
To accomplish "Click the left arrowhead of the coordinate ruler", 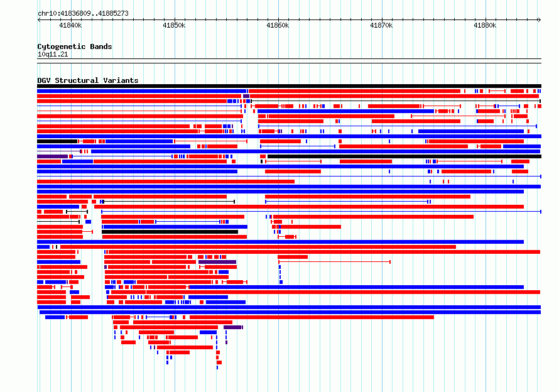I will tap(39, 19).
